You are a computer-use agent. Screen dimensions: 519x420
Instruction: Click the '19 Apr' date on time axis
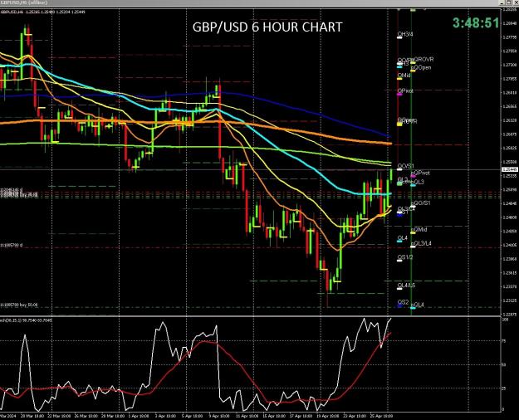[x=328, y=416]
